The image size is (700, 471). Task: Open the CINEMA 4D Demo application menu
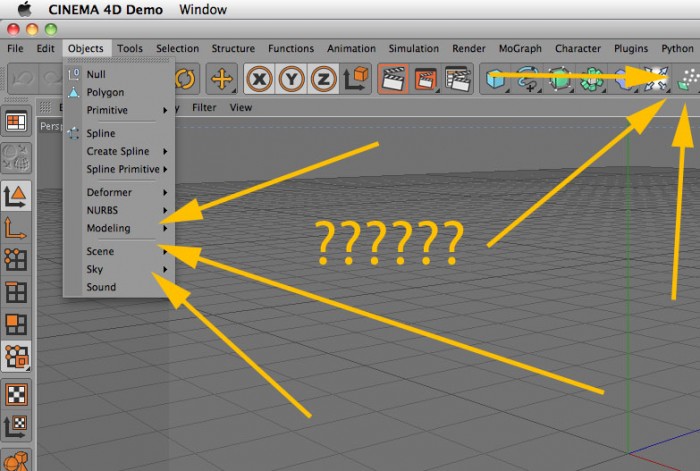tap(105, 9)
